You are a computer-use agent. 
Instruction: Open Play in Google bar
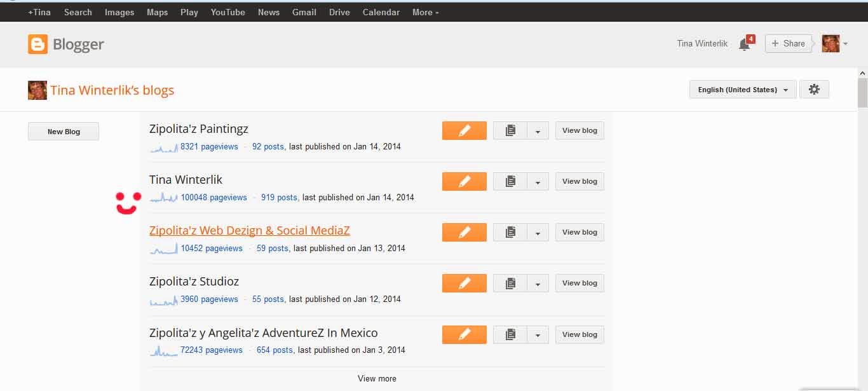[x=189, y=12]
